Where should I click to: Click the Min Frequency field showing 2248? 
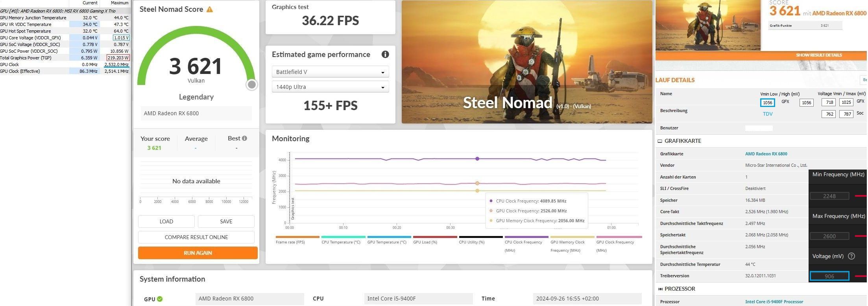point(829,196)
